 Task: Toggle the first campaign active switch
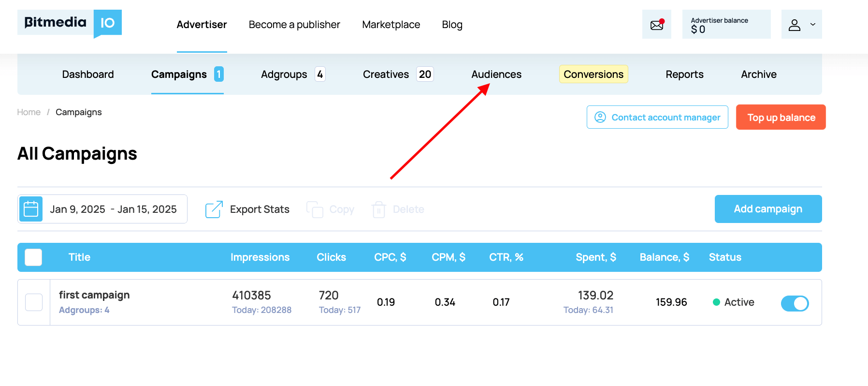795,303
